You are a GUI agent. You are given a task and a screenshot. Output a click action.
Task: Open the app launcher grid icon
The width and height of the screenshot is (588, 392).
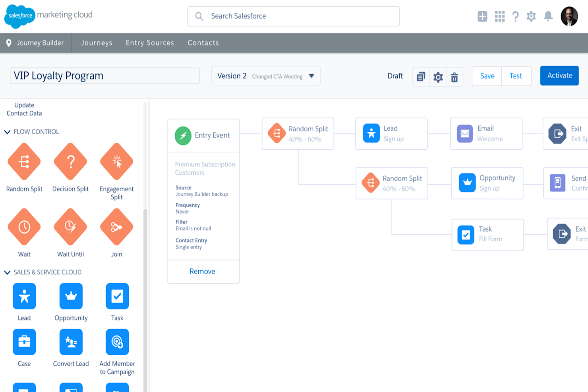(x=500, y=16)
